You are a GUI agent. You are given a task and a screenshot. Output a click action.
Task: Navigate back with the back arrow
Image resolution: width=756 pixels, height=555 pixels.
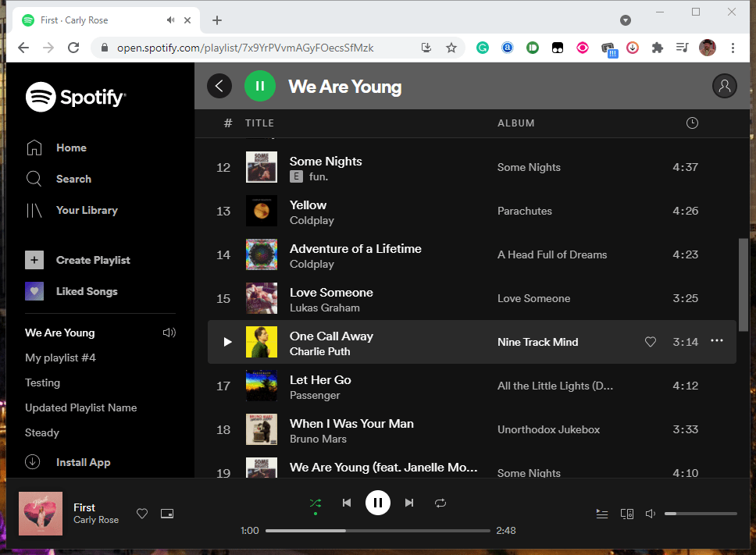pyautogui.click(x=219, y=86)
